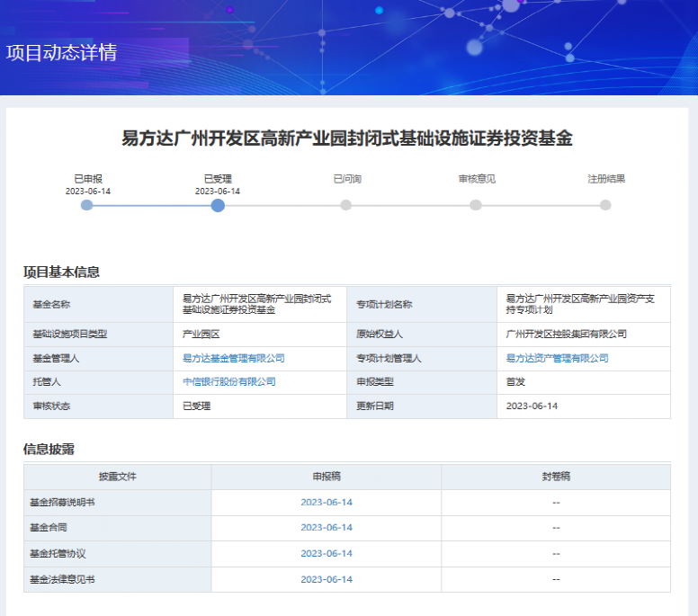This screenshot has height=616, width=698.
Task: Click the 信息披露 section heading
Action: (x=49, y=449)
